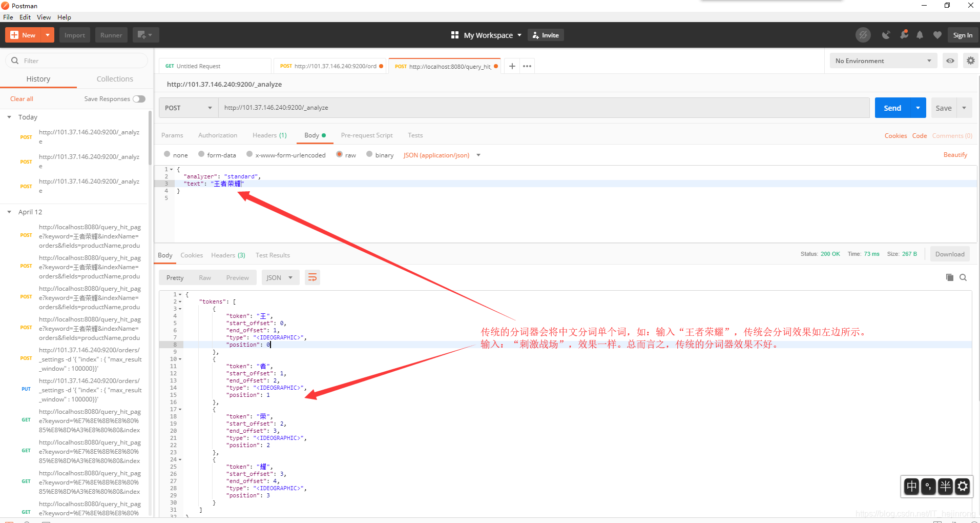
Task: Open manage environments gear icon
Action: [x=971, y=61]
